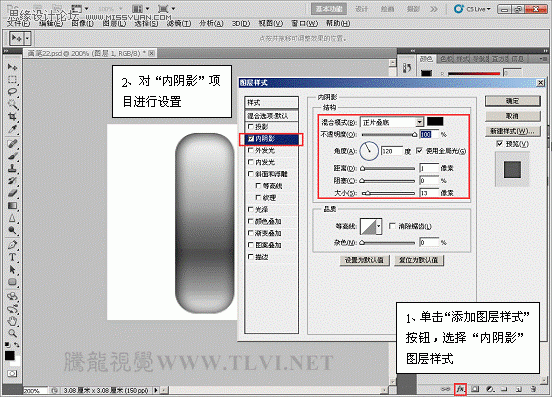
Task: Click the 角度 angle input field
Action: [x=391, y=151]
